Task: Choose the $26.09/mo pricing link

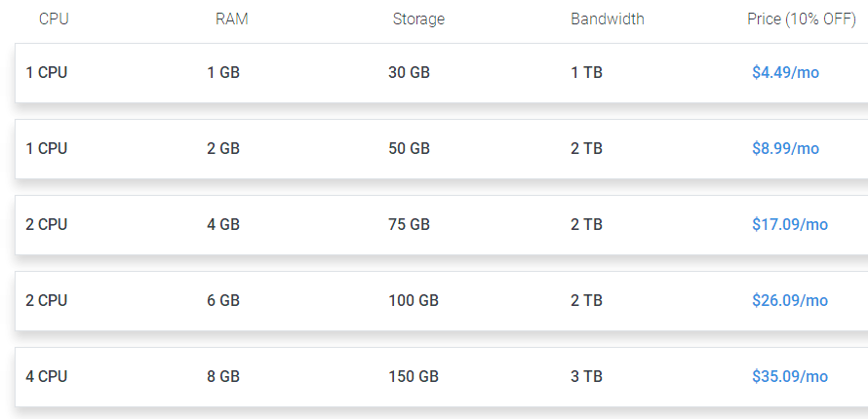Action: (x=789, y=300)
